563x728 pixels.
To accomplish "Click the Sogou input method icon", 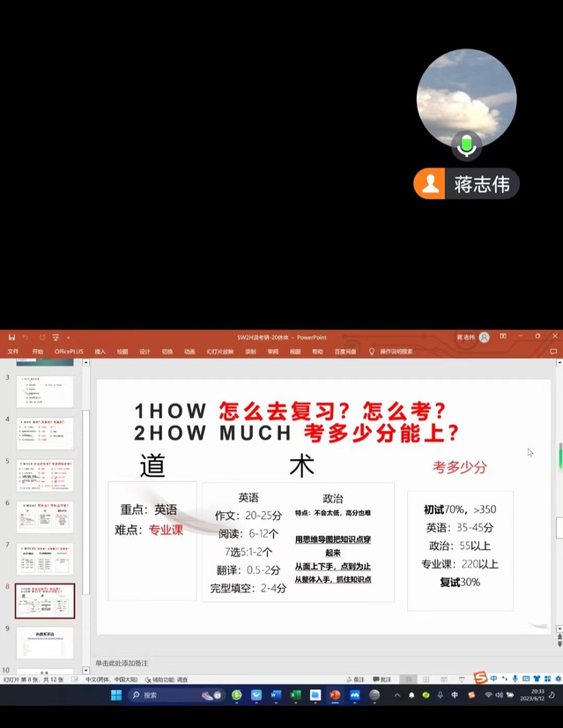I will (x=479, y=678).
